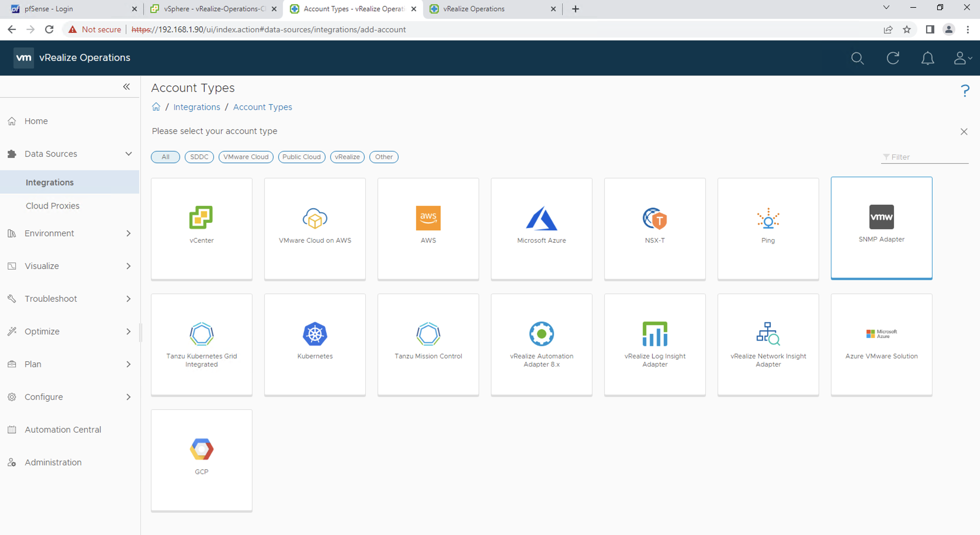
Task: Toggle the Other filter pill
Action: coord(383,157)
